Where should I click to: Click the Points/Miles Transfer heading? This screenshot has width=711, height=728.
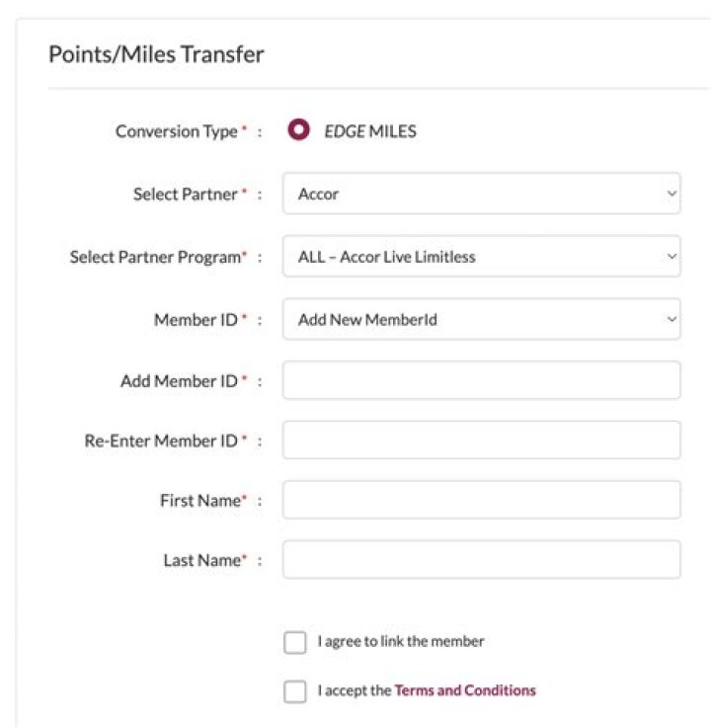(x=156, y=54)
